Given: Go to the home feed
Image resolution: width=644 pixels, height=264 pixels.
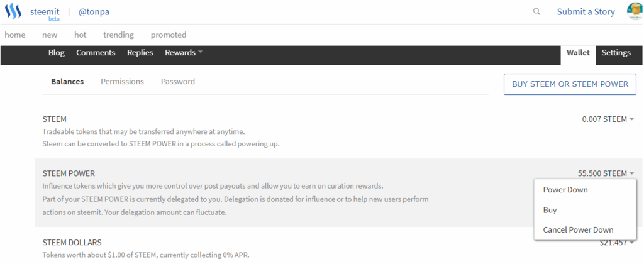Looking at the screenshot, I should click(15, 35).
